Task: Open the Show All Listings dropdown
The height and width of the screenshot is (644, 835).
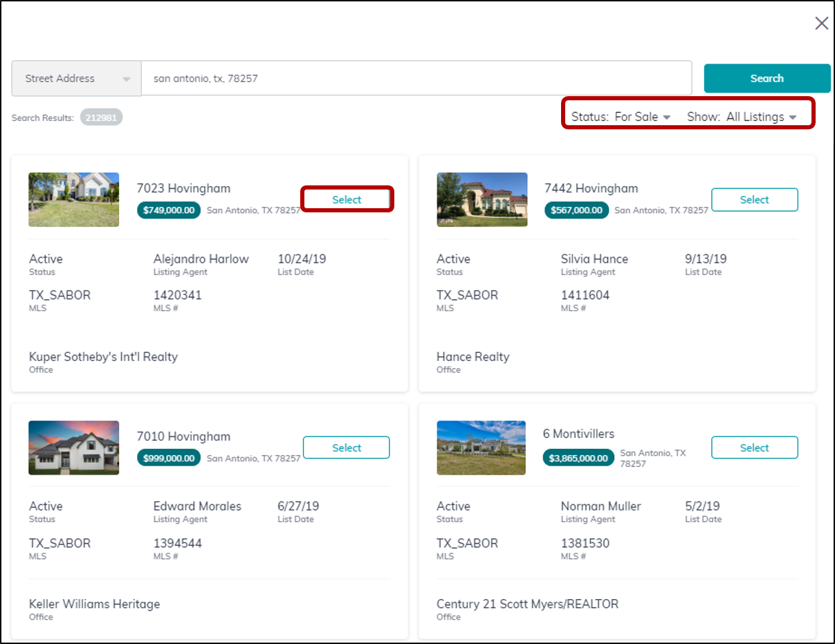Action: pos(742,117)
